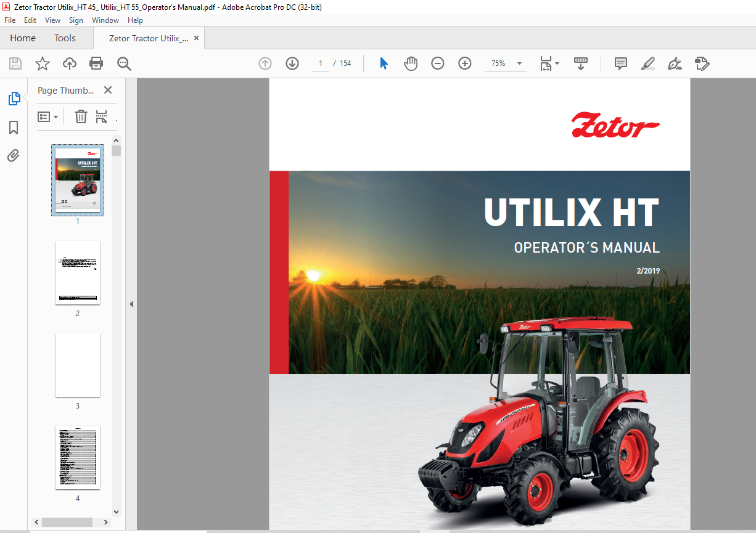The height and width of the screenshot is (533, 756).
Task: Open the 75% zoom level dropdown
Action: (x=519, y=63)
